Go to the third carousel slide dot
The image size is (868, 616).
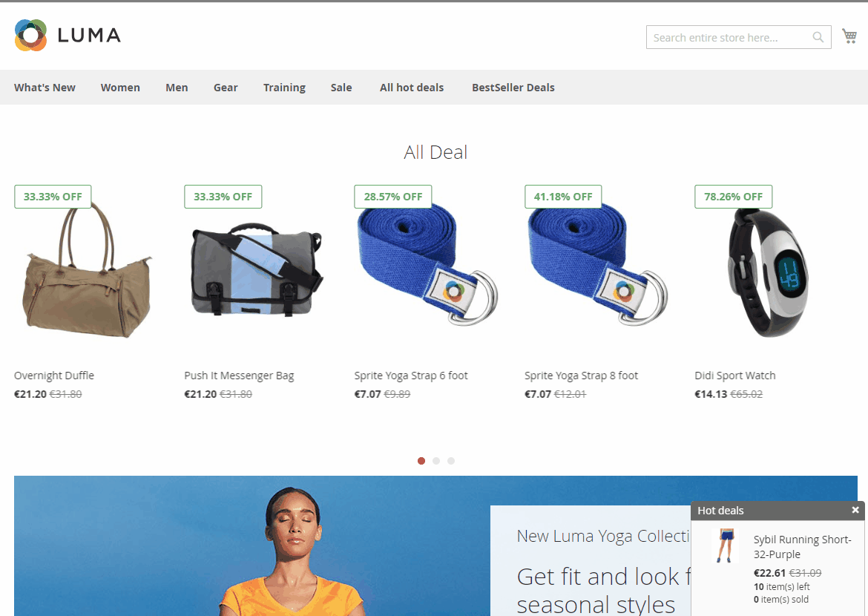coord(451,461)
